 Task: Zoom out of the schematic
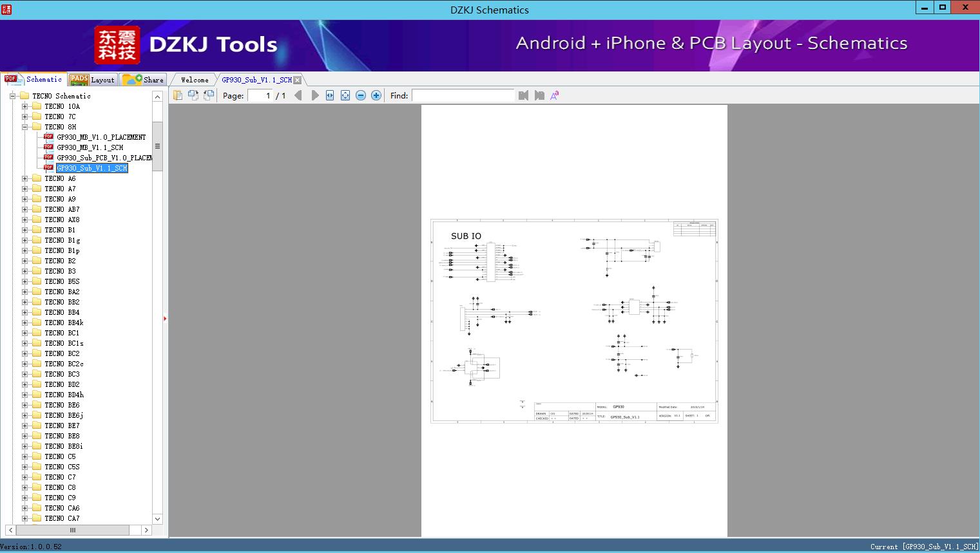(x=361, y=95)
